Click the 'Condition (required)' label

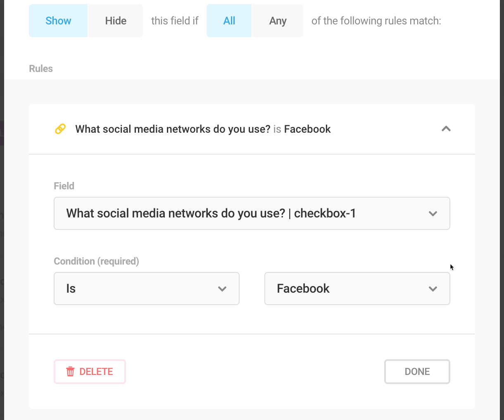pyautogui.click(x=96, y=261)
